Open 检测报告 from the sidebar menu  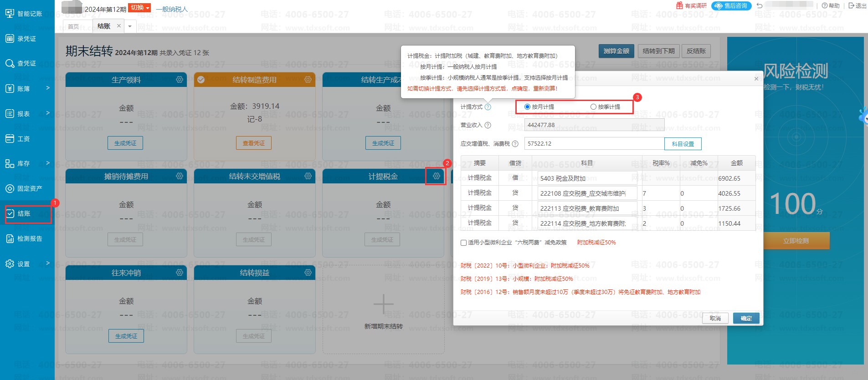pos(27,238)
